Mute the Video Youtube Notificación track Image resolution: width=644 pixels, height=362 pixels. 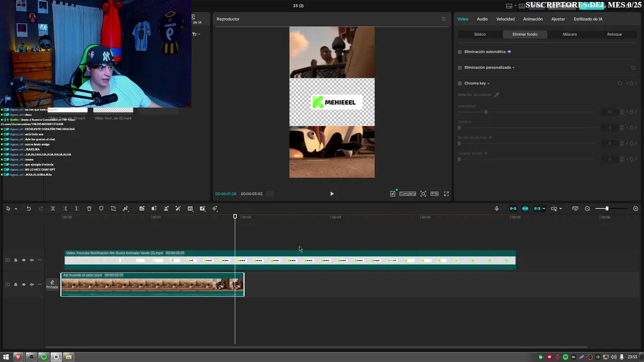(x=32, y=260)
